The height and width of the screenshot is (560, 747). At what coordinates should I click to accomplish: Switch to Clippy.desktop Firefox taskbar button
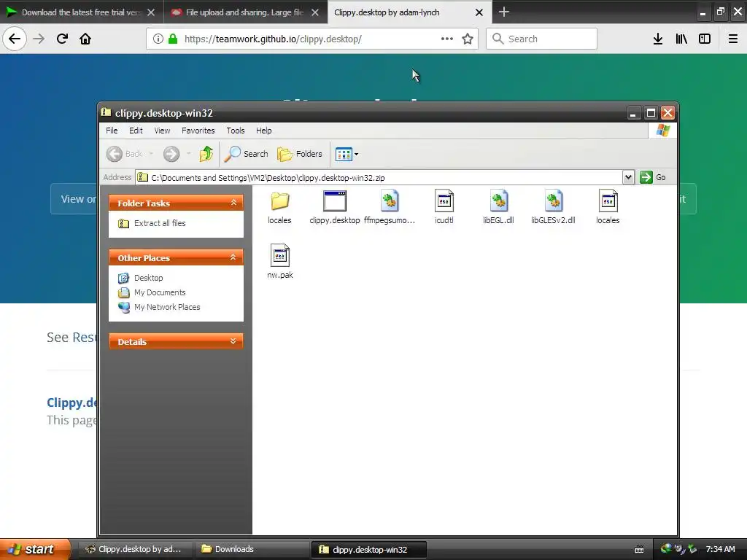coord(134,549)
